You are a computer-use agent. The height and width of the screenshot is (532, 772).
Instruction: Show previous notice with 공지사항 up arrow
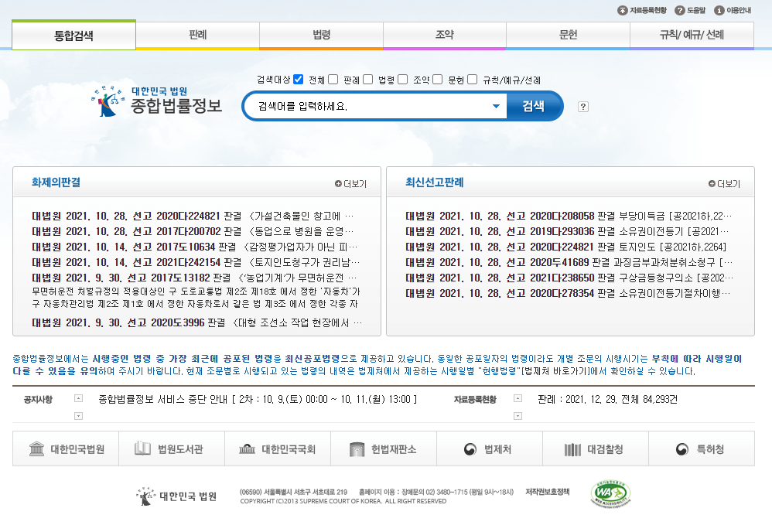pyautogui.click(x=78, y=398)
